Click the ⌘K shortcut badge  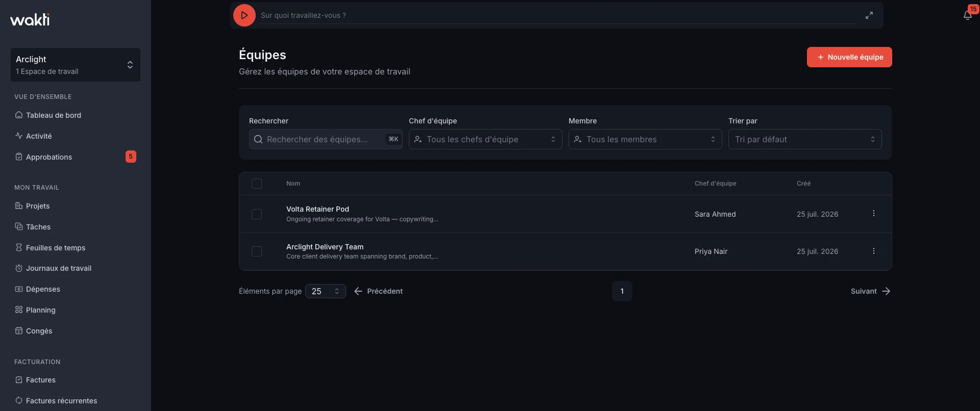coord(394,139)
